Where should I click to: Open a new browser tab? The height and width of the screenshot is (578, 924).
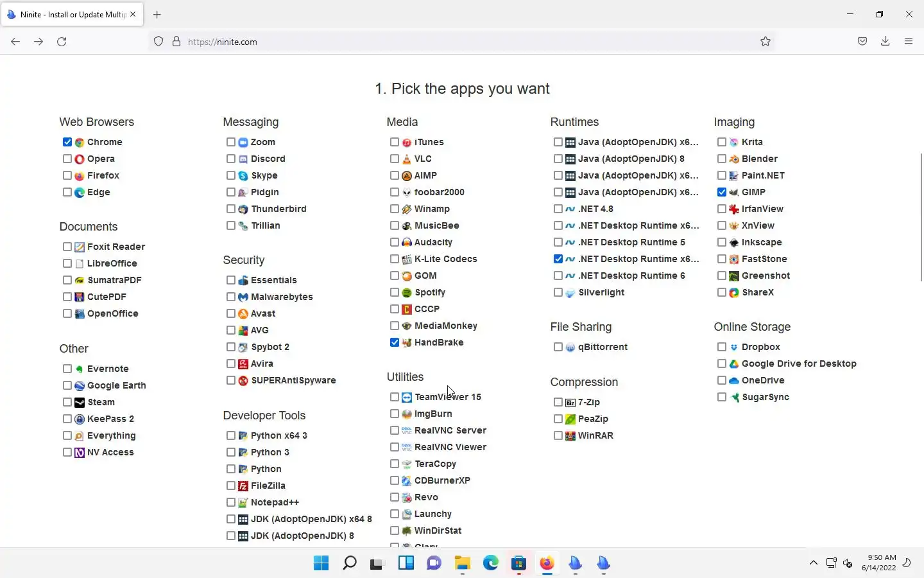pyautogui.click(x=157, y=14)
